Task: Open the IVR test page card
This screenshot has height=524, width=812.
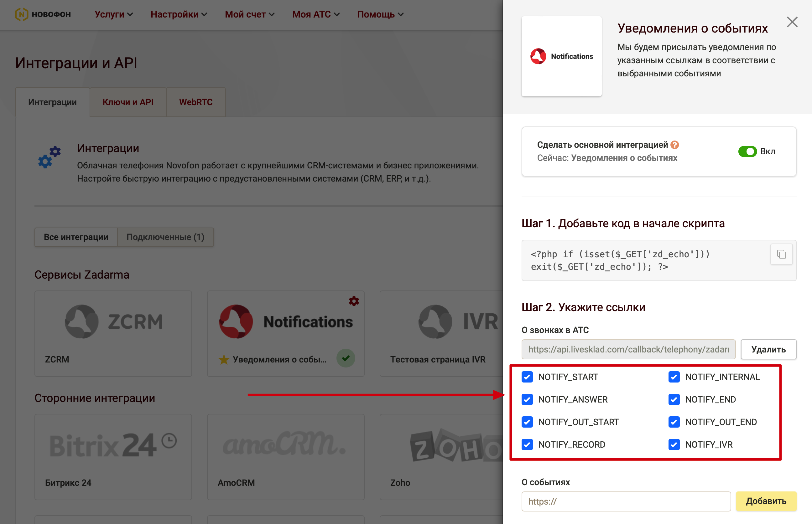Action: click(441, 333)
